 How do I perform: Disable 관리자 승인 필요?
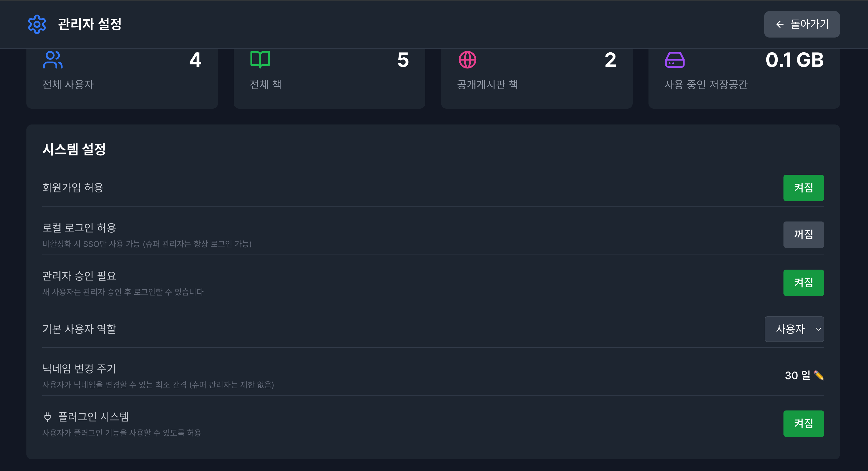(x=804, y=283)
